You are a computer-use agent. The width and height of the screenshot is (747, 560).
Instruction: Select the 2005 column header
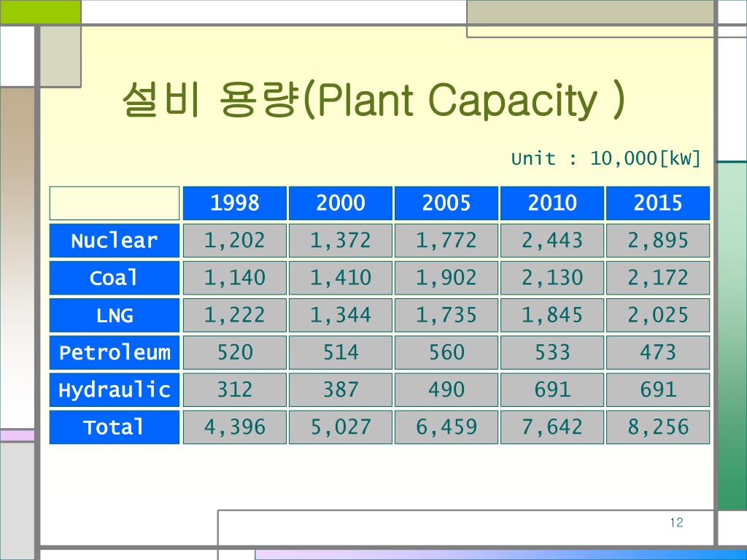click(x=446, y=203)
